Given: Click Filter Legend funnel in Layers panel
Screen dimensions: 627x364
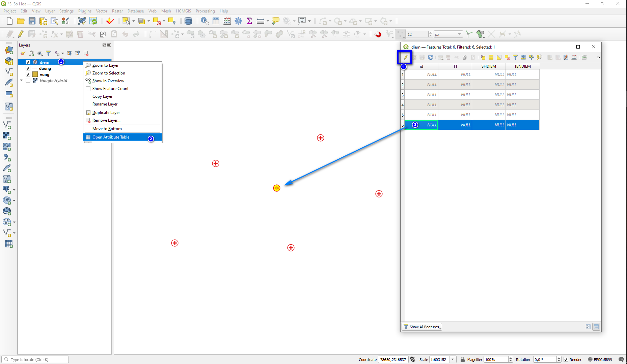Looking at the screenshot, I should point(48,53).
